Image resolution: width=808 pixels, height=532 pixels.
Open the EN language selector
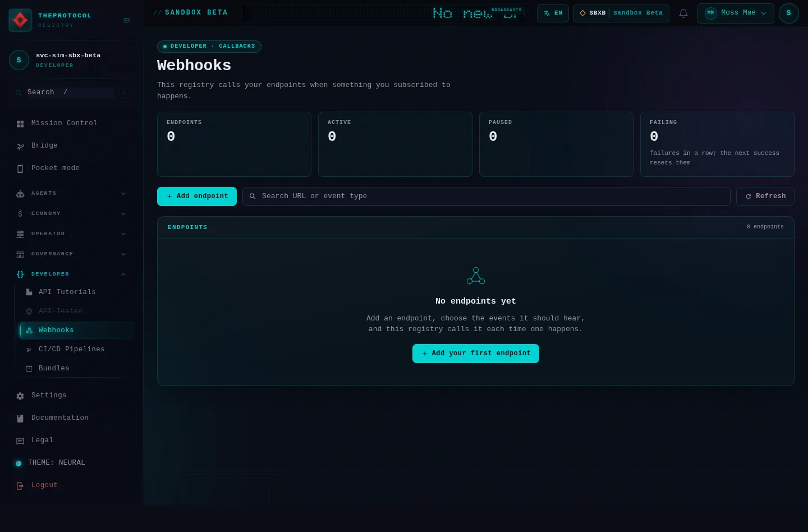point(553,13)
